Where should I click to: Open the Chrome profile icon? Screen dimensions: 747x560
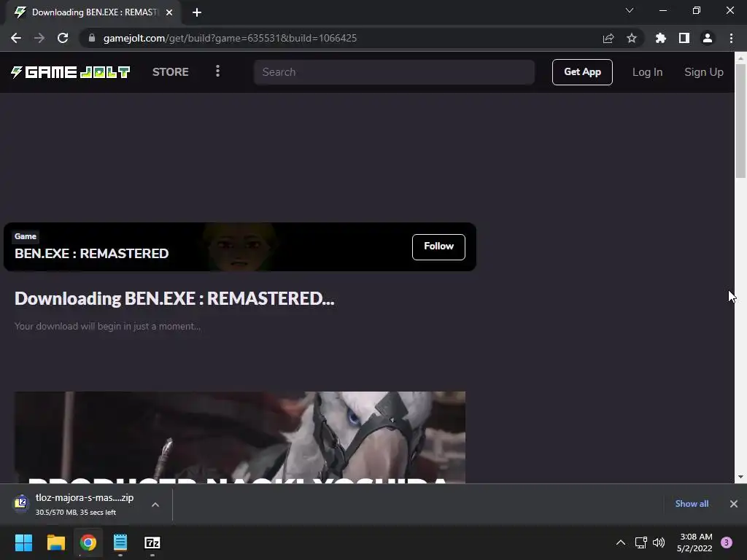(708, 38)
